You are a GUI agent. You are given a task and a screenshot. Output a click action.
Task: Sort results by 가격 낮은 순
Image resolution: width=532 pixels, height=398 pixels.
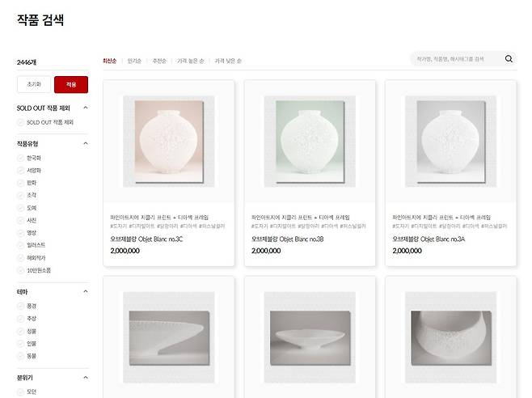point(228,61)
